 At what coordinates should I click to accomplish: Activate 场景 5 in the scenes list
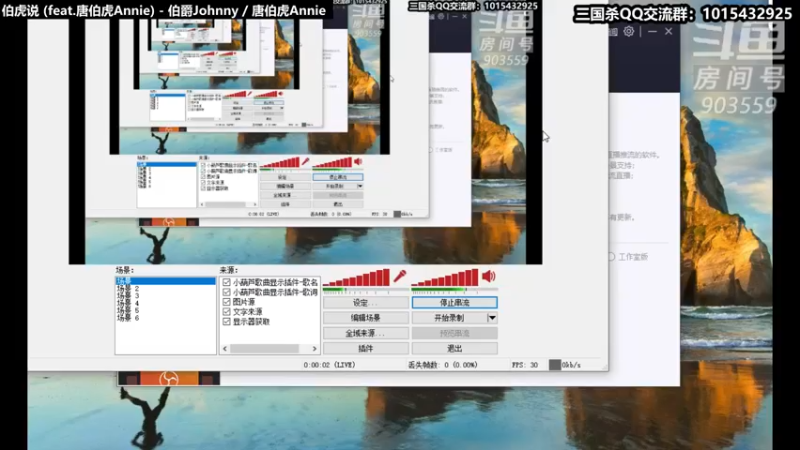click(x=128, y=310)
